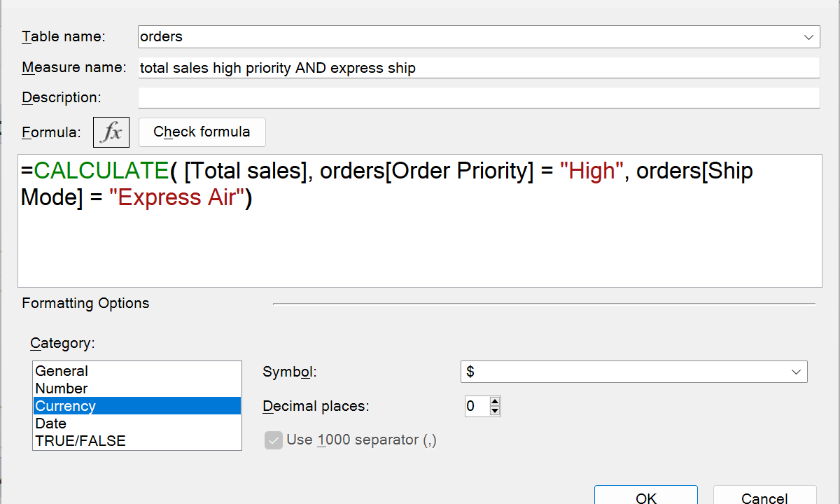Increase decimal places with up arrow
840x504 pixels.
495,401
